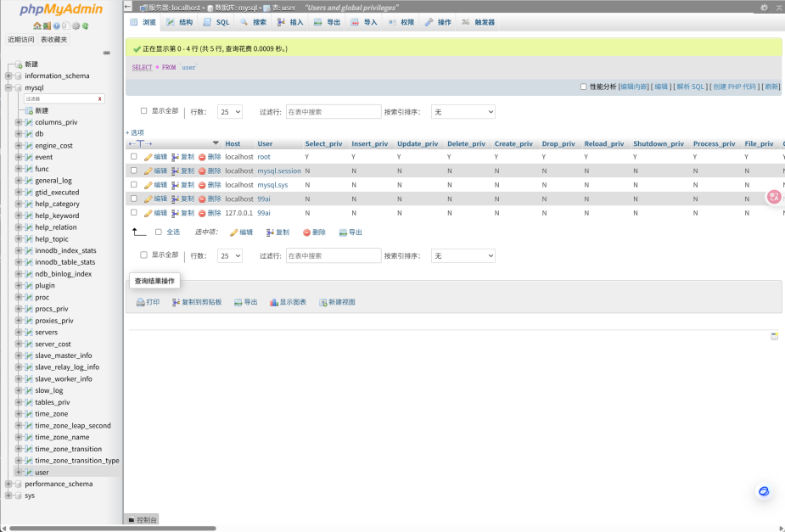Expand the columns_priv table node
Screen dimensions: 785x532
point(19,122)
